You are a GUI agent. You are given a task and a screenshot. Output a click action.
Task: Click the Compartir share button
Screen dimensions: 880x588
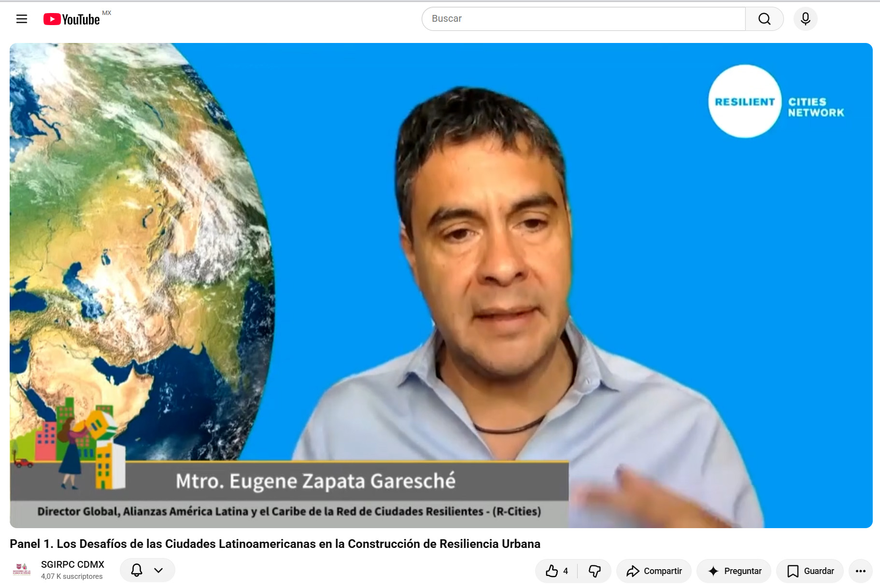[x=654, y=571]
